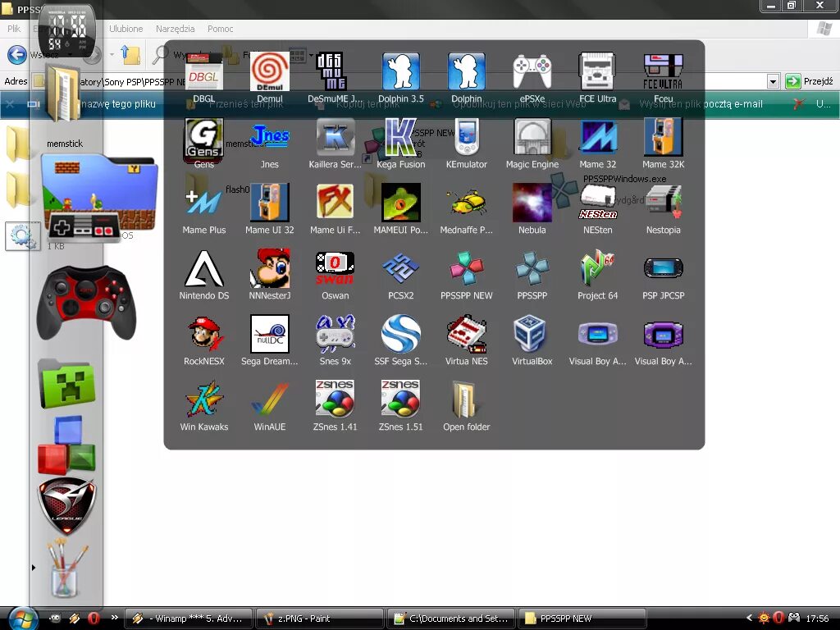The height and width of the screenshot is (630, 840).
Task: Switch to the Winamp taskbar button
Action: 189,619
